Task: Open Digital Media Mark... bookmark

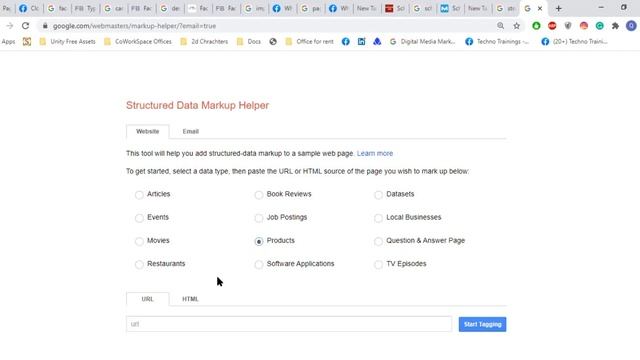Action: [422, 41]
